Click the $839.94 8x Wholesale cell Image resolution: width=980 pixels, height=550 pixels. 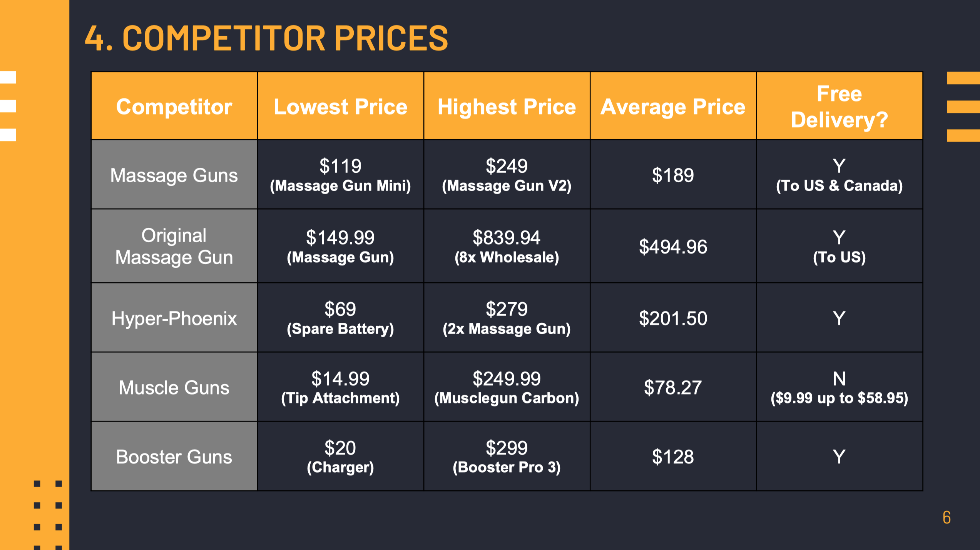tap(507, 246)
